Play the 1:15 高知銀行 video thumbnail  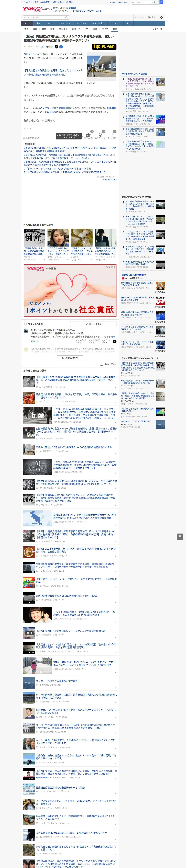pos(160,265)
